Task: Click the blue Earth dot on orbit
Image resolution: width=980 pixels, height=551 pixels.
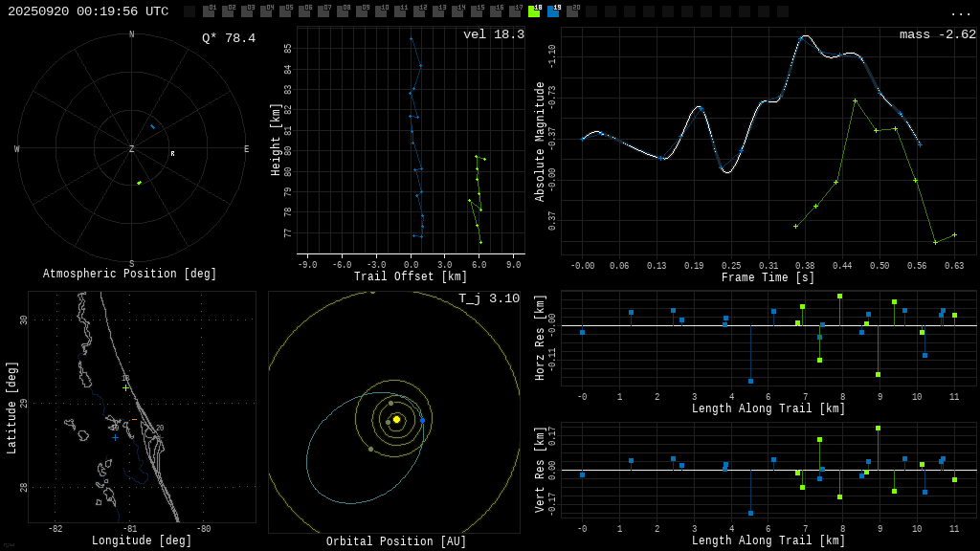Action: (422, 420)
